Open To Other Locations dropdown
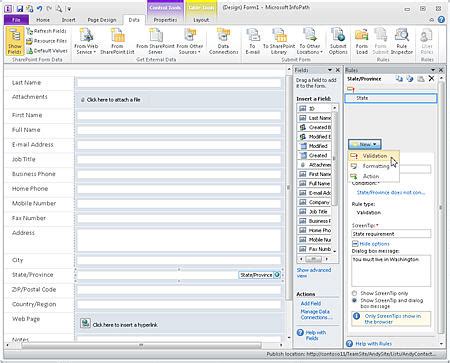The height and width of the screenshot is (363, 450). (x=310, y=41)
